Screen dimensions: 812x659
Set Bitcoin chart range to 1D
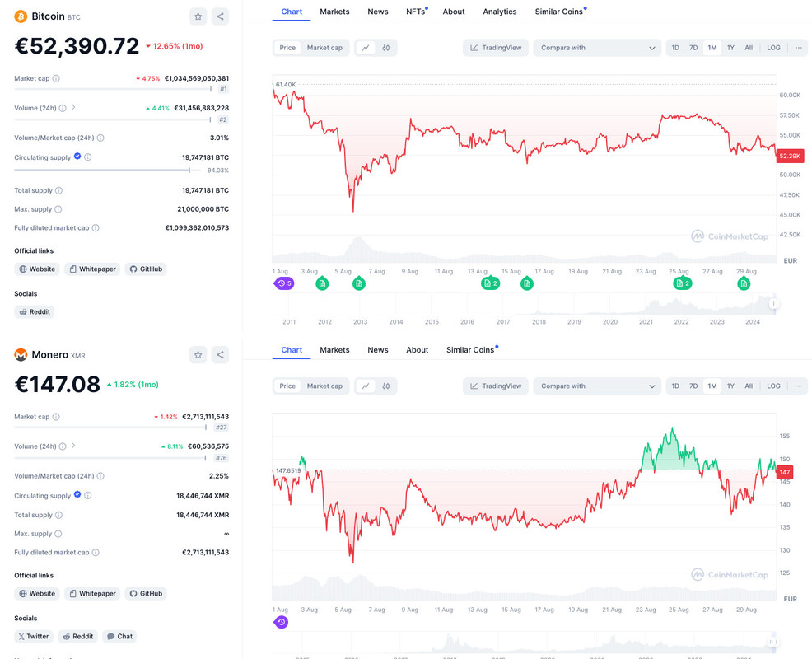pyautogui.click(x=675, y=48)
